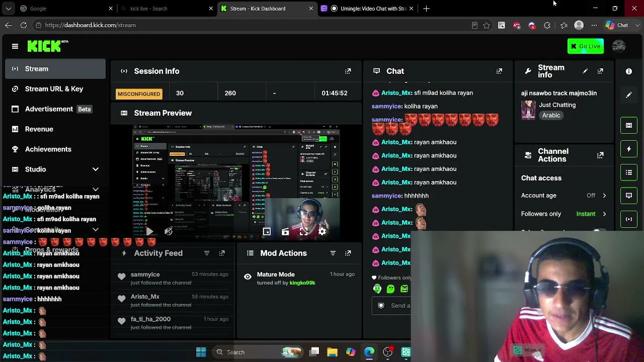Open OBS Studio from the taskbar
This screenshot has height=362, width=644.
click(x=388, y=352)
